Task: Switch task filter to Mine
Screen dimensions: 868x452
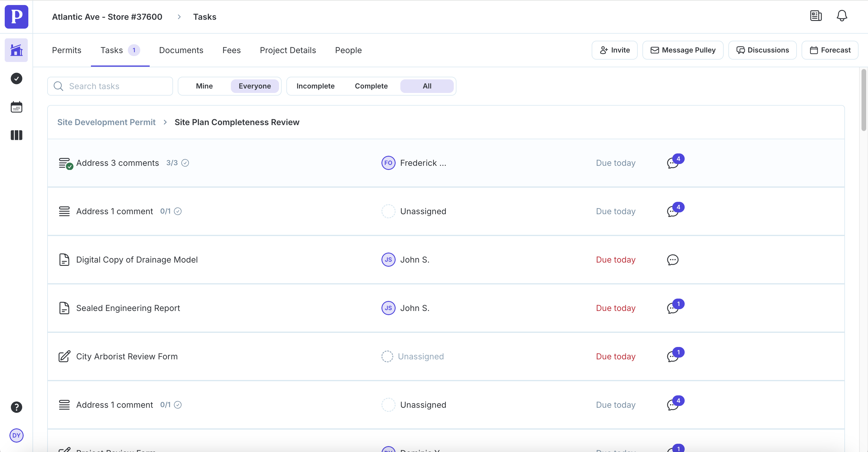Action: (x=204, y=86)
